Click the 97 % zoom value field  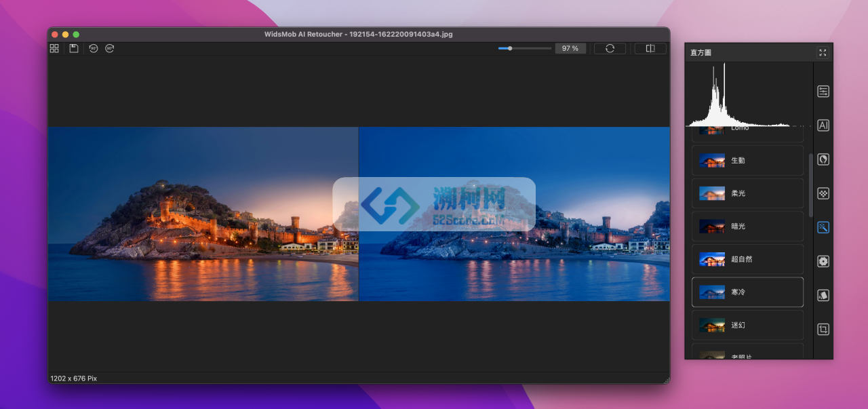570,48
